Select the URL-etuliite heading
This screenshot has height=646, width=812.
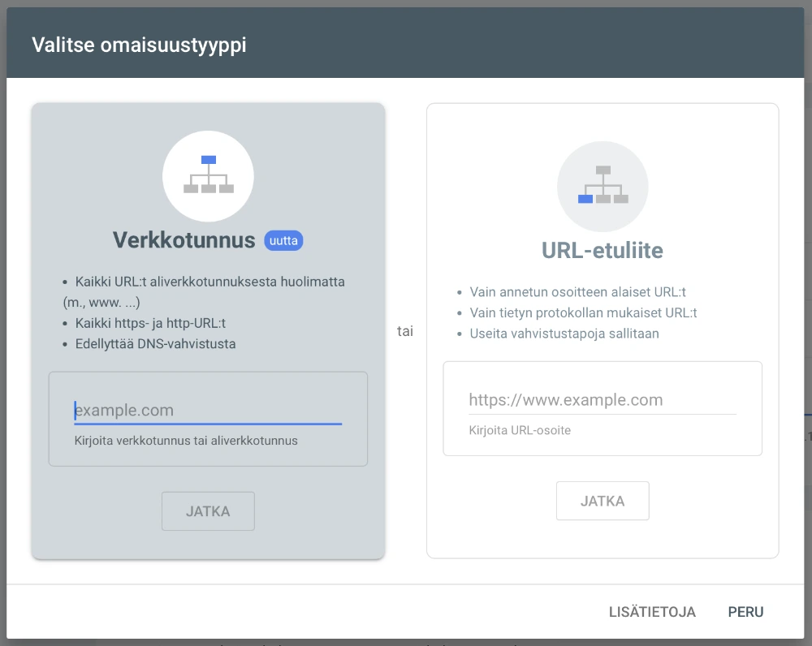[603, 251]
